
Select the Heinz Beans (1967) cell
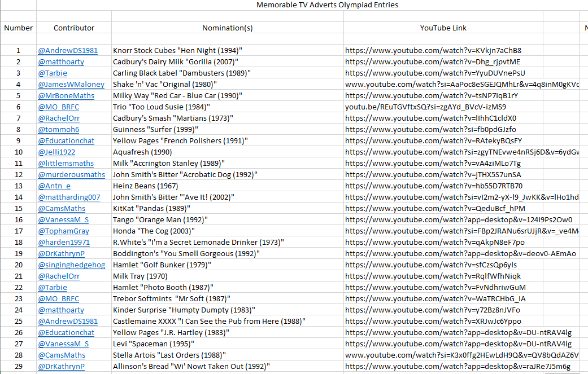pyautogui.click(x=228, y=186)
